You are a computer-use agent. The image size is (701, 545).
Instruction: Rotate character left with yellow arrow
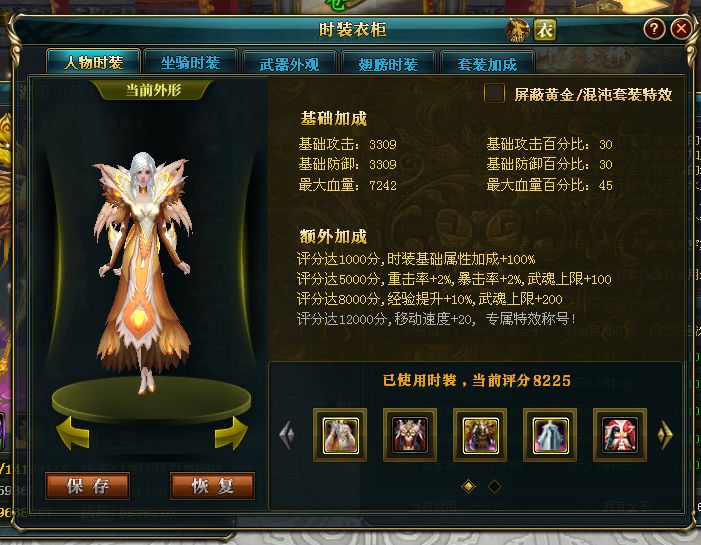click(73, 433)
